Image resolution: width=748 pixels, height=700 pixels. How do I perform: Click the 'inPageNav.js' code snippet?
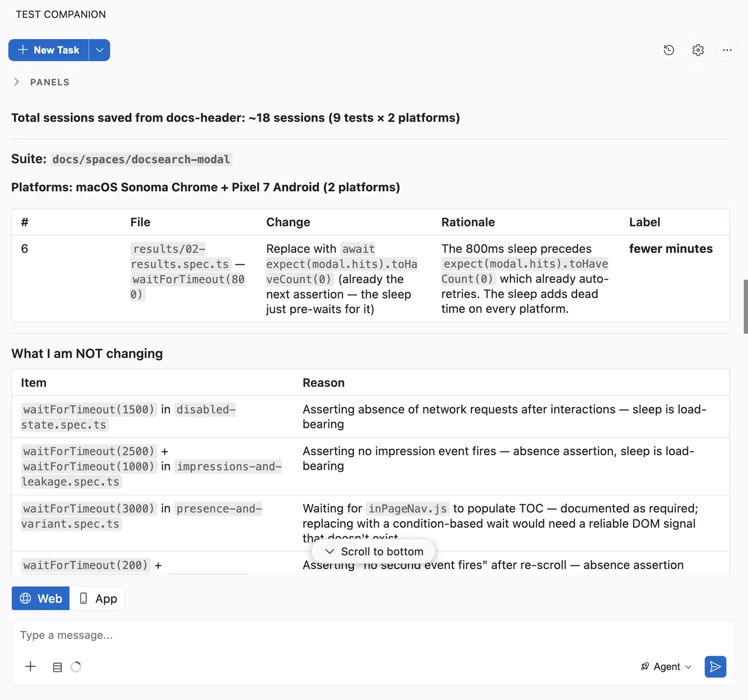click(x=409, y=509)
